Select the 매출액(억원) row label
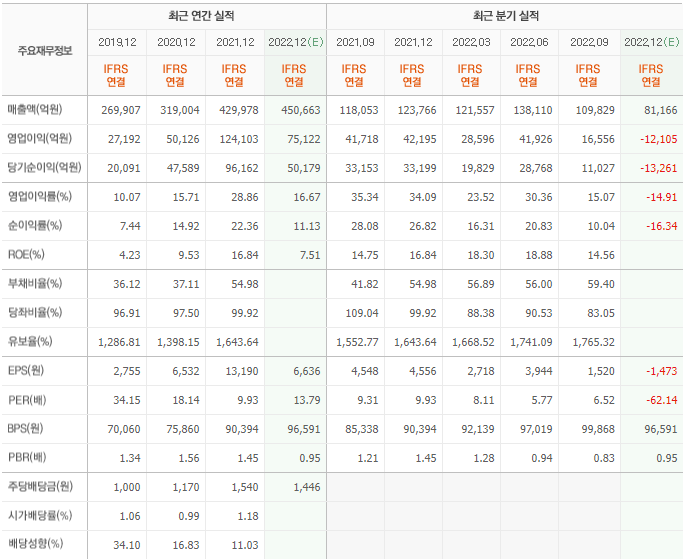The width and height of the screenshot is (688, 559). point(35,109)
